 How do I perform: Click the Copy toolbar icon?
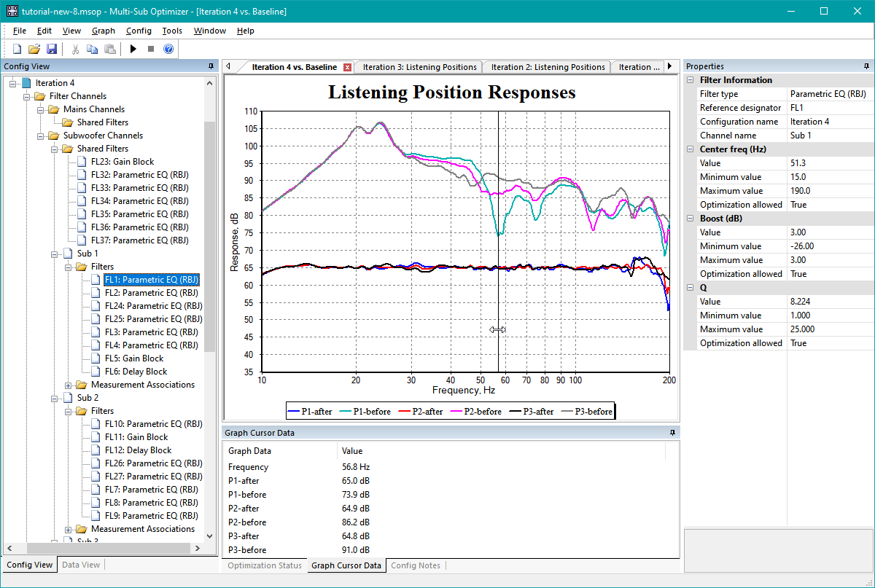pyautogui.click(x=92, y=49)
